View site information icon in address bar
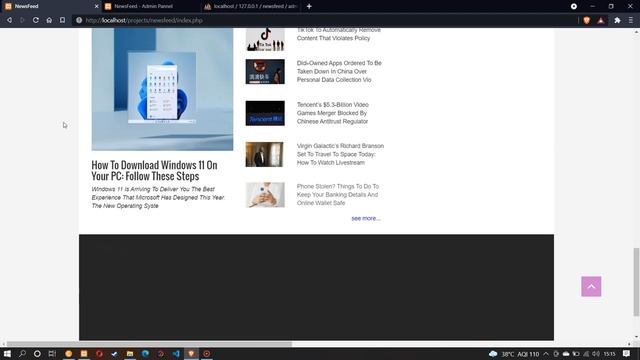This screenshot has height=360, width=640. [x=79, y=20]
